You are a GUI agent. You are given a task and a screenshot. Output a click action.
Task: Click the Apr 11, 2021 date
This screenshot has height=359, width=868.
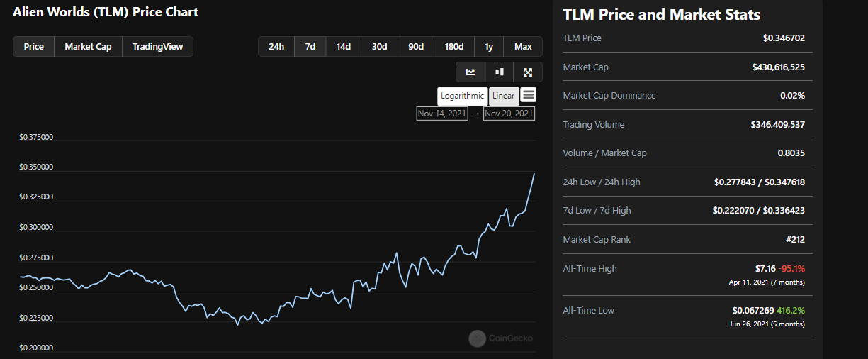750,282
